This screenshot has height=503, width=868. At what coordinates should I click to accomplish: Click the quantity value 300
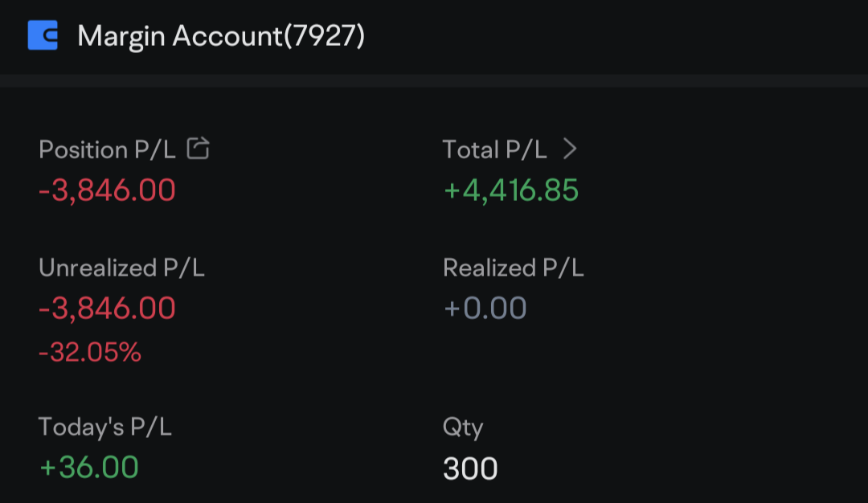(470, 468)
